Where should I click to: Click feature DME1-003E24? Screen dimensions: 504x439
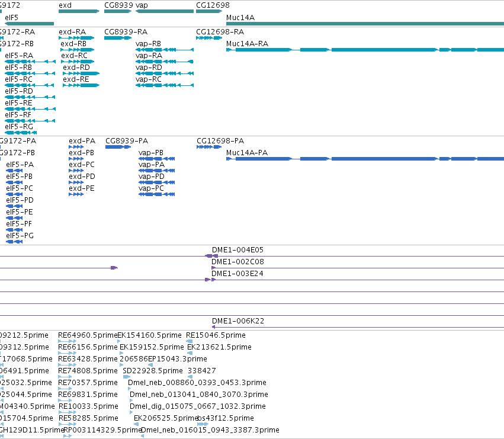point(237,274)
